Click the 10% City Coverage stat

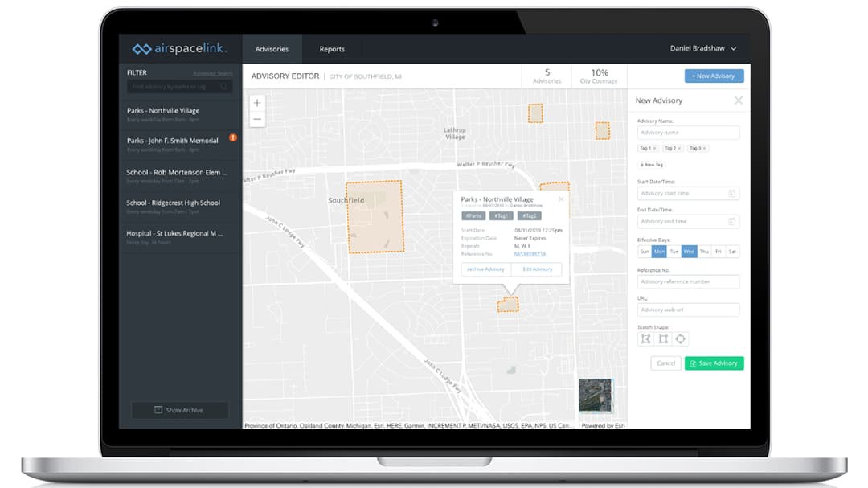tap(599, 76)
